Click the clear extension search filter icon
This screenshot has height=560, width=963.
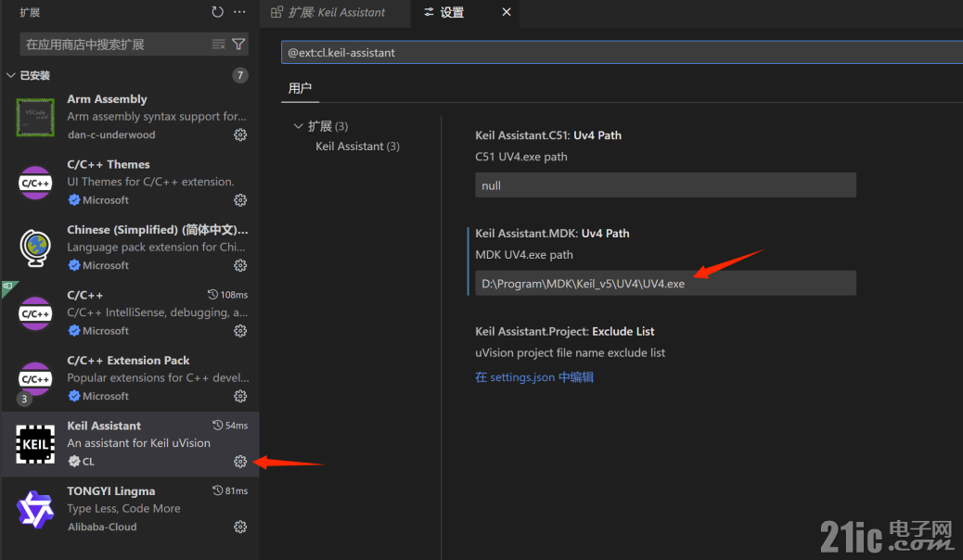click(x=220, y=44)
